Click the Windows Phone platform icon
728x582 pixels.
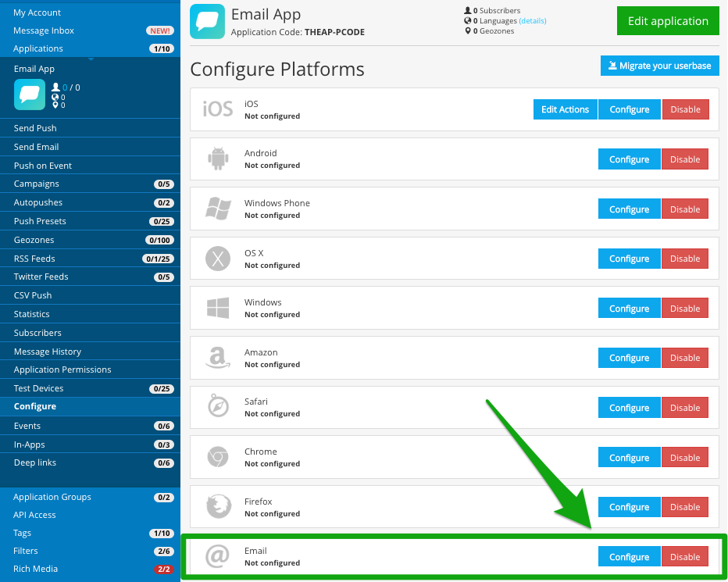pos(218,209)
